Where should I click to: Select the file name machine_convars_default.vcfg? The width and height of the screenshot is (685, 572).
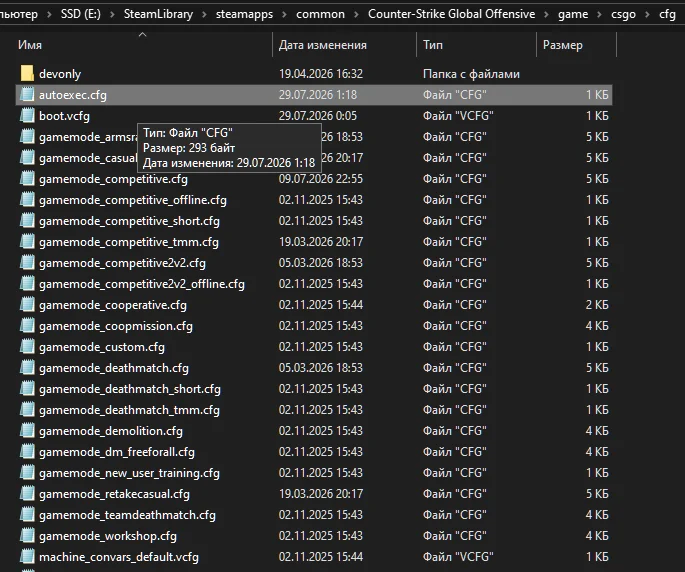coord(119,556)
